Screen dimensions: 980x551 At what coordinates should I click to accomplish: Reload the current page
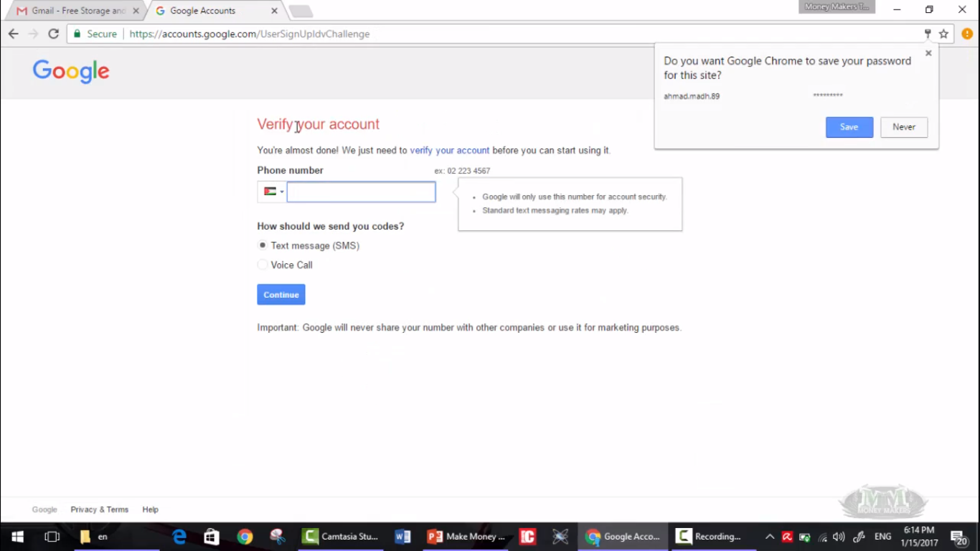[53, 34]
